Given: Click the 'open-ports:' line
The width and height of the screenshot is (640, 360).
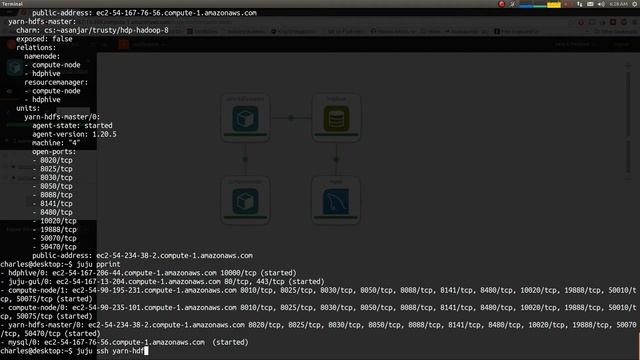Looking at the screenshot, I should (54, 151).
